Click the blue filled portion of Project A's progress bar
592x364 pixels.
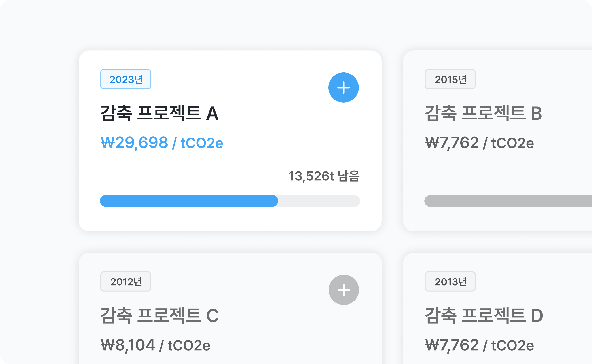189,201
